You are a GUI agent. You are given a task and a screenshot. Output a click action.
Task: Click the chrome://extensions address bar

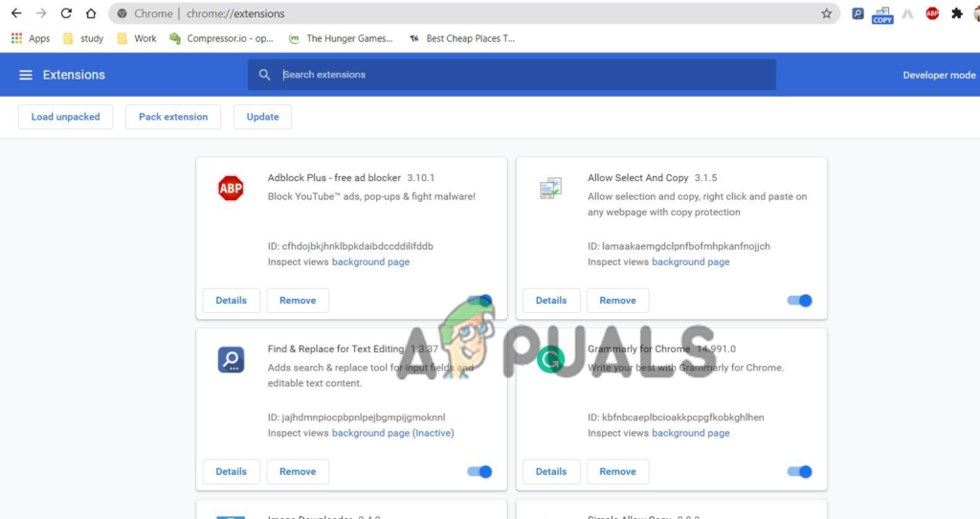pos(473,13)
